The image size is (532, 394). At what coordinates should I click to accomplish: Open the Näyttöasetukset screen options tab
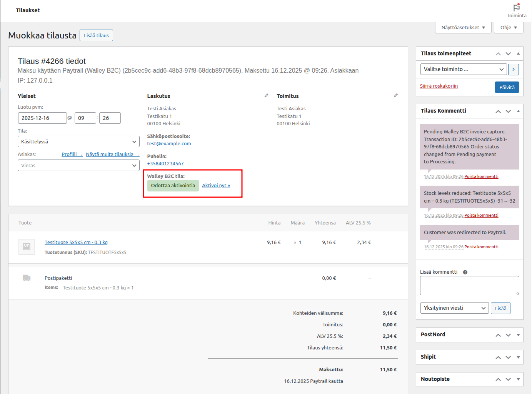click(463, 28)
